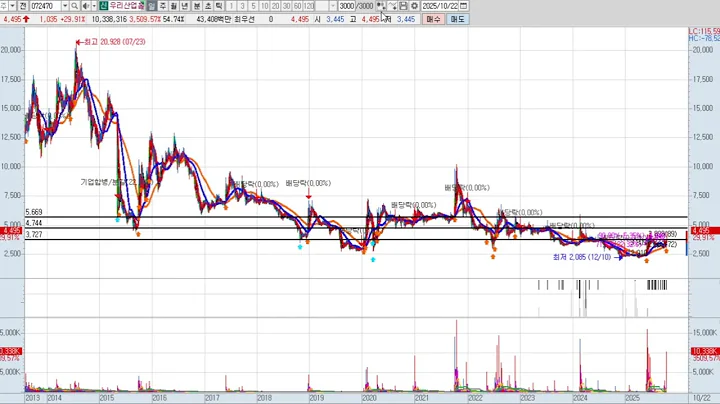Click the date field 2025/10/22
Viewport: 720px width, 404px height.
point(440,6)
